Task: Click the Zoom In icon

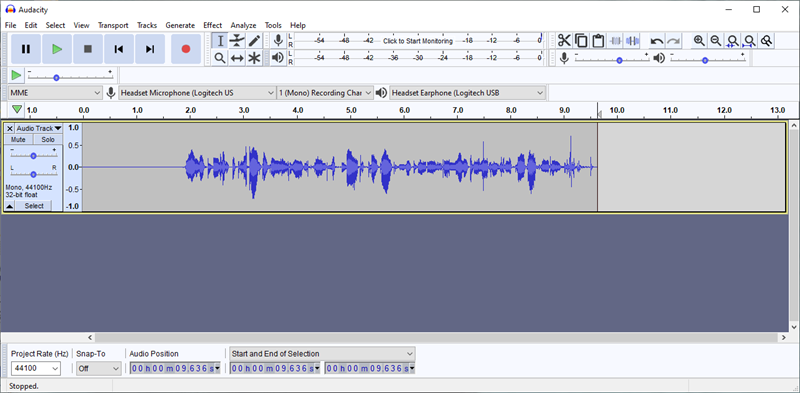Action: [699, 41]
